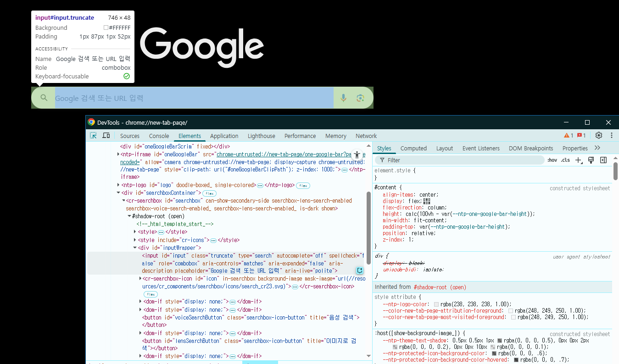This screenshot has height=364, width=619.
Task: Switch to the Sources panel
Action: click(x=130, y=136)
